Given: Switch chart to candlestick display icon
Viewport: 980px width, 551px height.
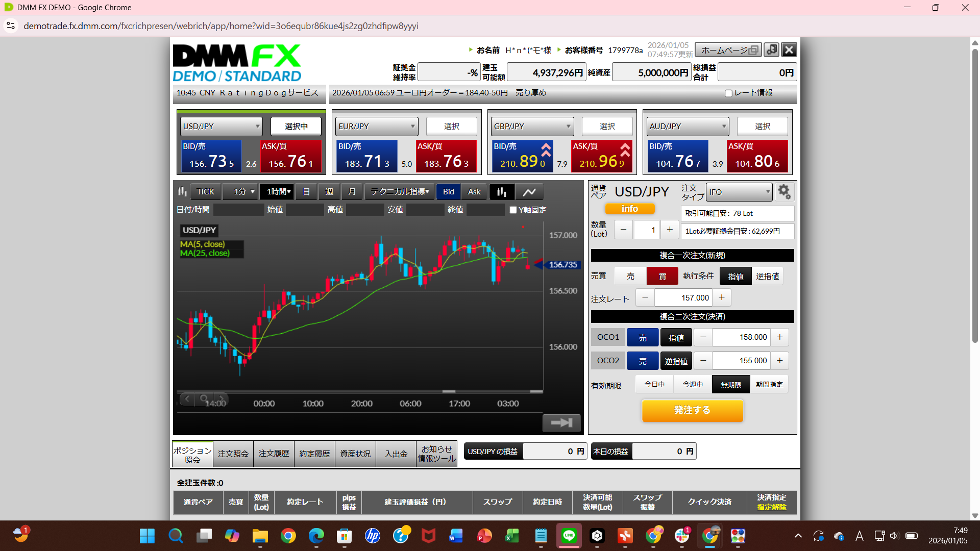Looking at the screenshot, I should [x=502, y=192].
